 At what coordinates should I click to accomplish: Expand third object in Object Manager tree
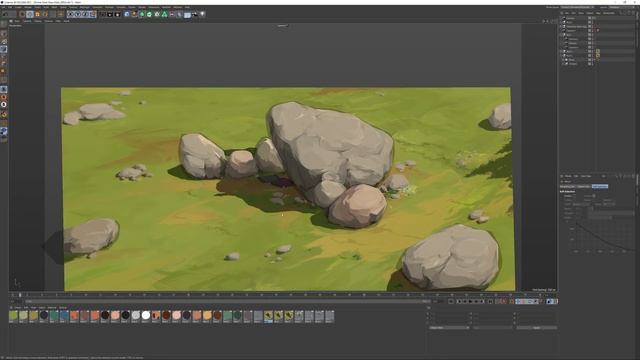tap(560, 26)
